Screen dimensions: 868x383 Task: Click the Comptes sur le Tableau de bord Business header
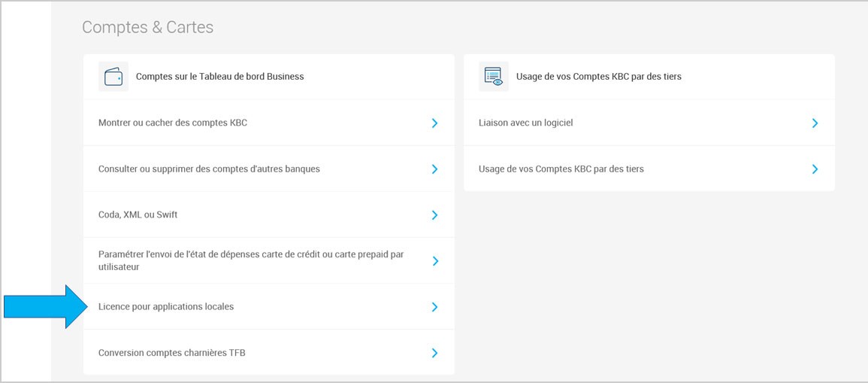pos(219,77)
